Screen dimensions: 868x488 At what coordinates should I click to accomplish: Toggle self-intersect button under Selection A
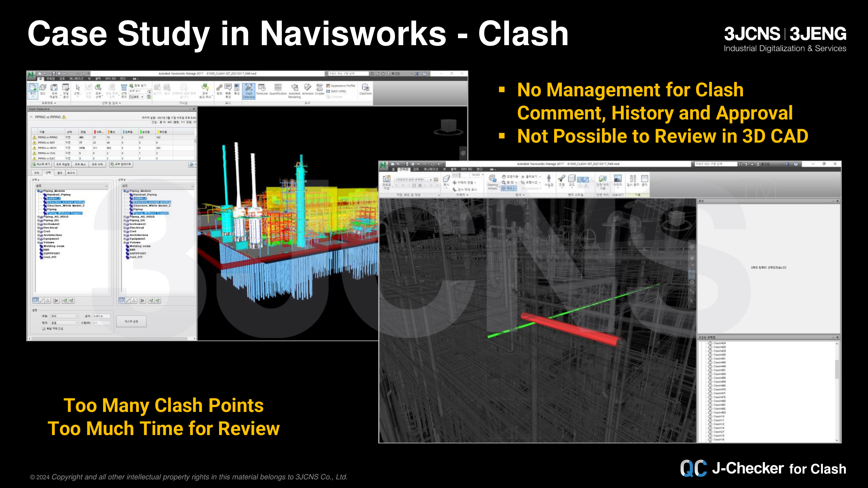pyautogui.click(x=56, y=301)
